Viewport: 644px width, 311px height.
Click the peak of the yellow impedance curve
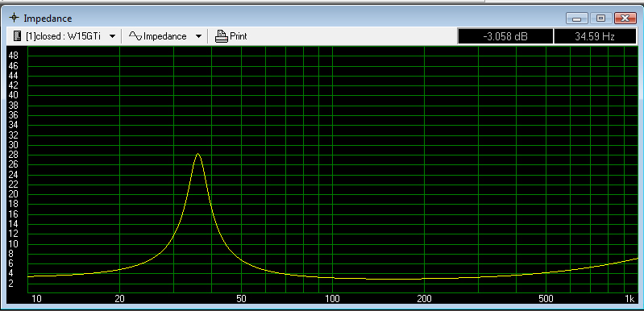[x=198, y=154]
